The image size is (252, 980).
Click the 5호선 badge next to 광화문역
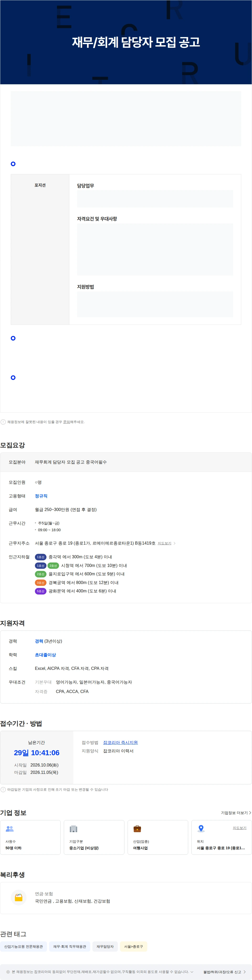pyautogui.click(x=41, y=591)
